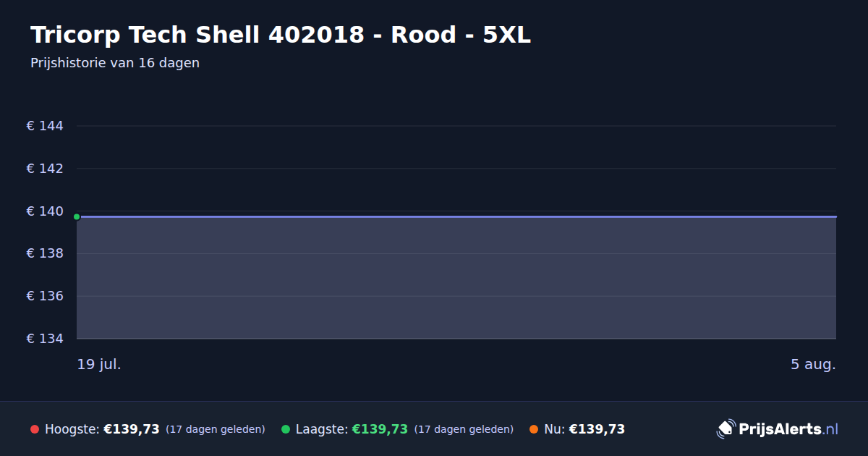Click the € 140 y-axis label
Screen dimensions: 868x456
45,211
